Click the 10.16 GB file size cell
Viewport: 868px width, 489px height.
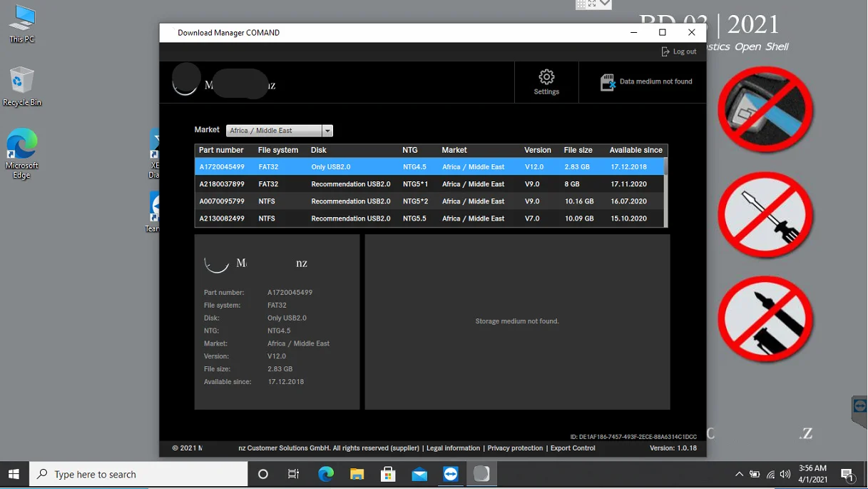click(579, 201)
